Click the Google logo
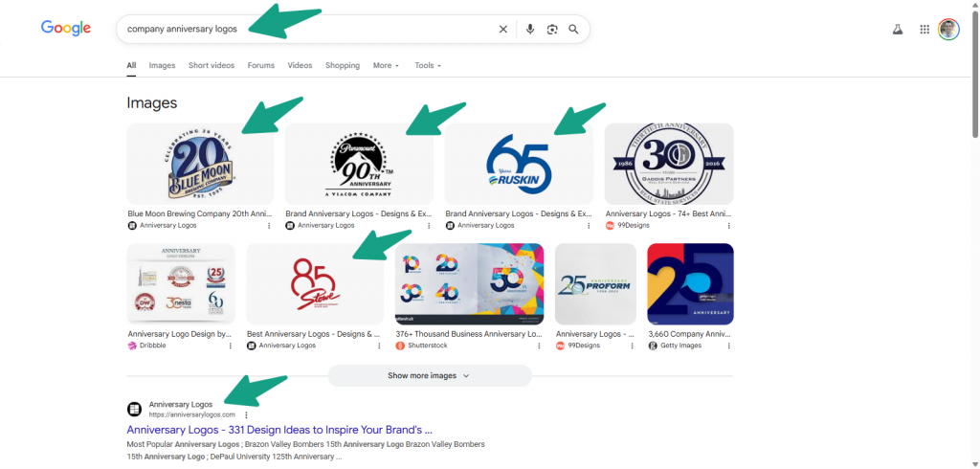The image size is (980, 469). click(66, 28)
